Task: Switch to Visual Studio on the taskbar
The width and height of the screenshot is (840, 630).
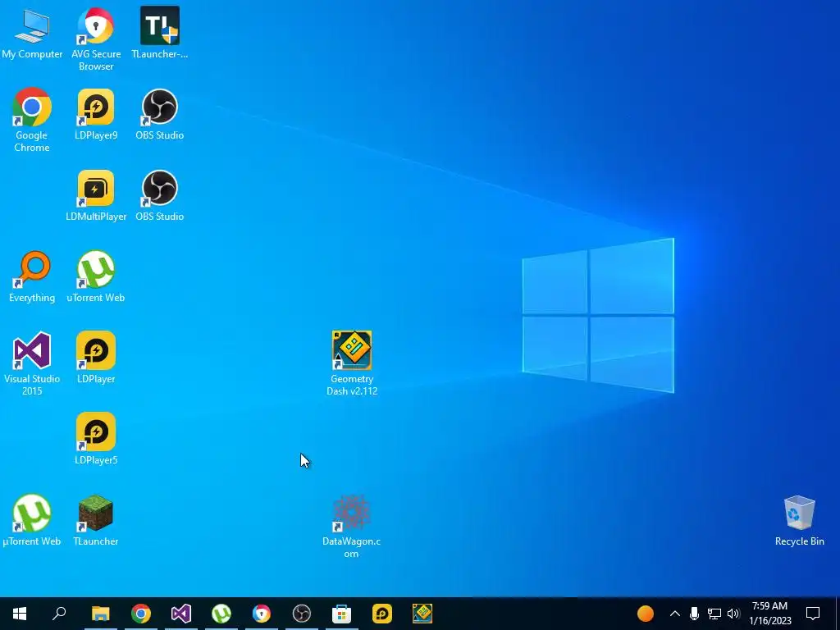Action: (x=181, y=614)
